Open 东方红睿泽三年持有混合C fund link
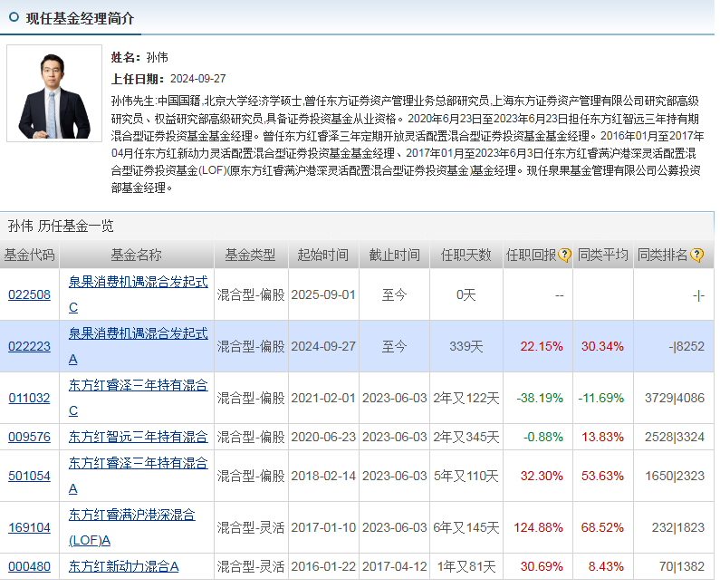This screenshot has height=588, width=720. tap(138, 398)
